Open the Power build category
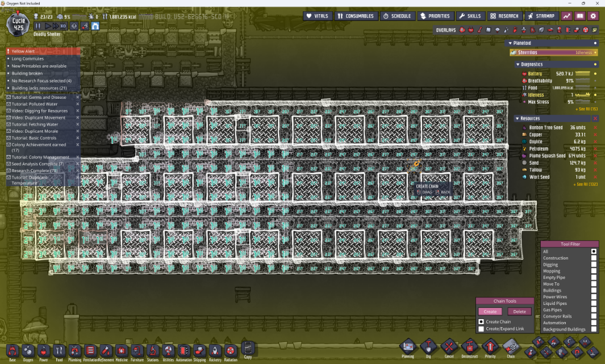605x364 pixels. (44, 352)
